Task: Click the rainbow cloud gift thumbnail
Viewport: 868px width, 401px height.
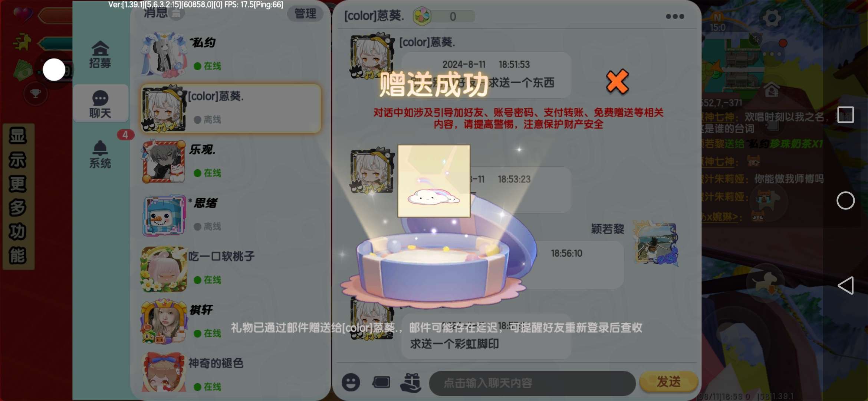Action: click(x=434, y=181)
